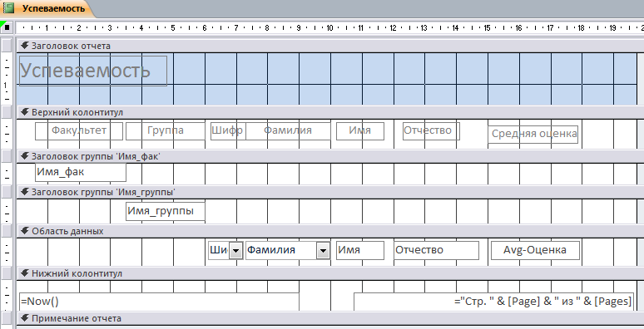Click the horizontal ruler at mark 10
The height and width of the screenshot is (329, 644).
[x=329, y=28]
